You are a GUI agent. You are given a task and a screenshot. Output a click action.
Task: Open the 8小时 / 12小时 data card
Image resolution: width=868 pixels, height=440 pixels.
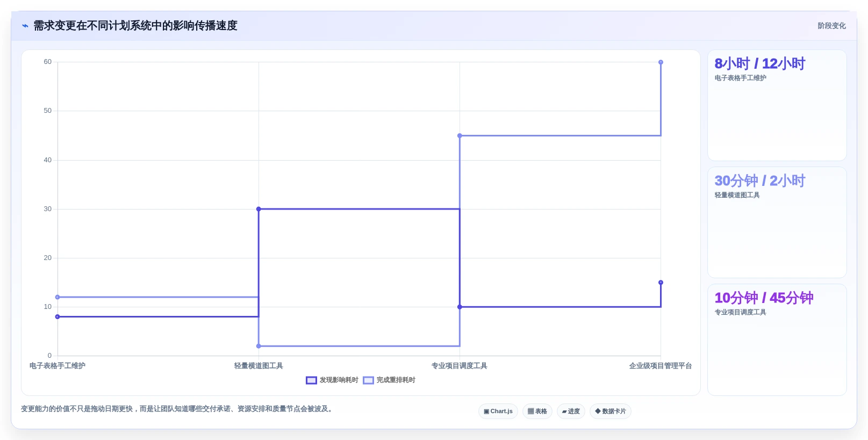point(777,105)
